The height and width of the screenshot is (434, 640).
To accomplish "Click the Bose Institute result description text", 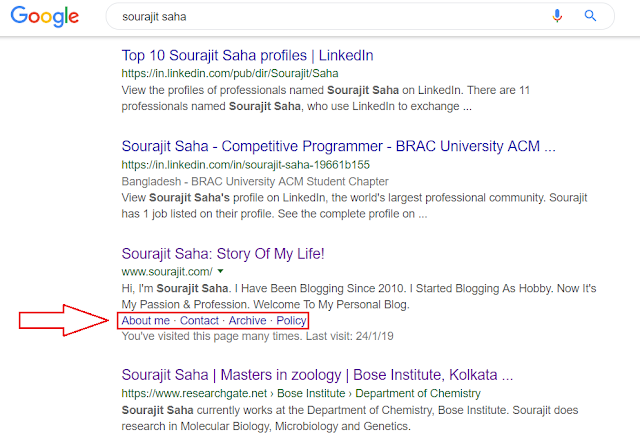I will click(358, 417).
